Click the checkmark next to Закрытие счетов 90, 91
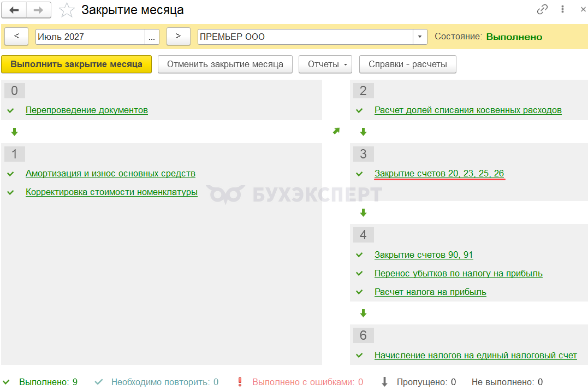 359,255
